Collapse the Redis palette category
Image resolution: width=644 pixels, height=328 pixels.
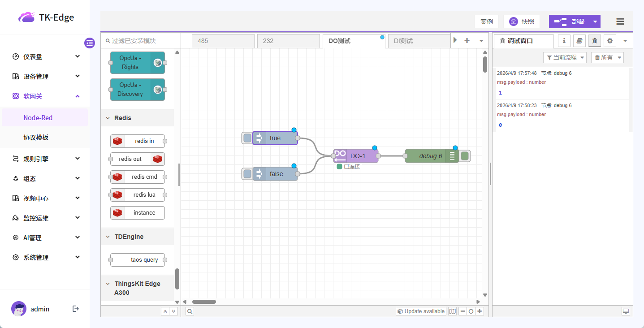pyautogui.click(x=108, y=118)
